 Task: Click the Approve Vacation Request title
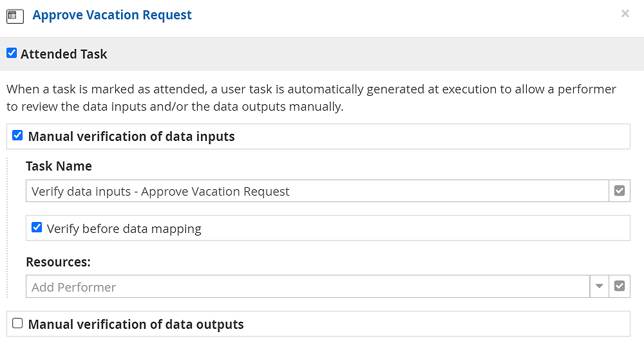tap(112, 15)
